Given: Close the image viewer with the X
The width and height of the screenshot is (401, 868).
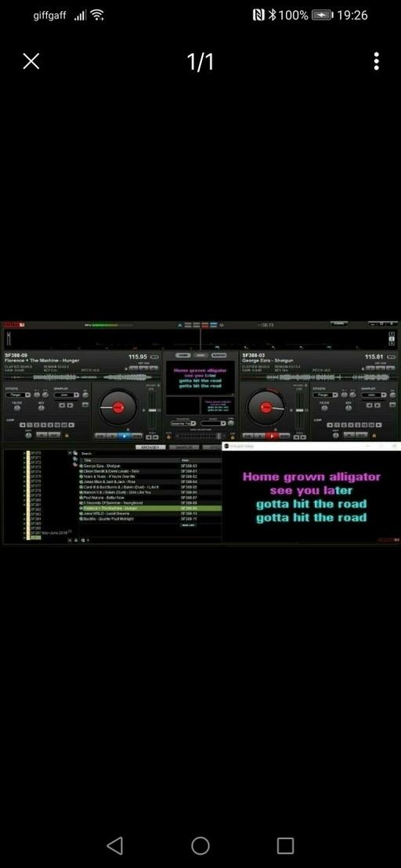Looking at the screenshot, I should click(31, 62).
